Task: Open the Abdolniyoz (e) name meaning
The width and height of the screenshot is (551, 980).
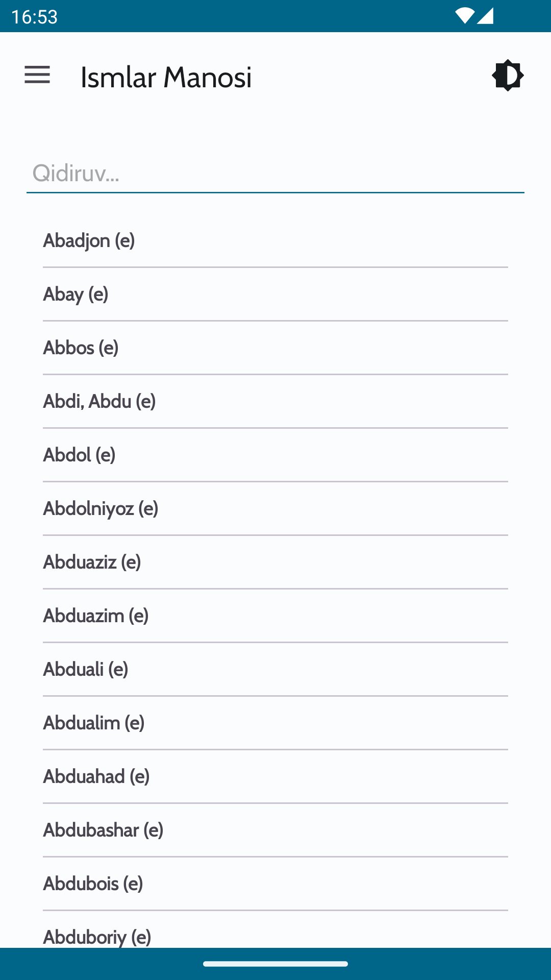Action: point(275,508)
